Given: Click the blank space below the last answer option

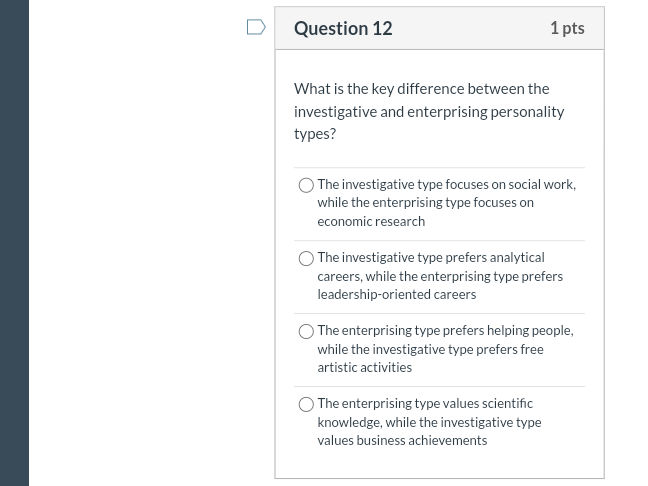Looking at the screenshot, I should [x=439, y=462].
